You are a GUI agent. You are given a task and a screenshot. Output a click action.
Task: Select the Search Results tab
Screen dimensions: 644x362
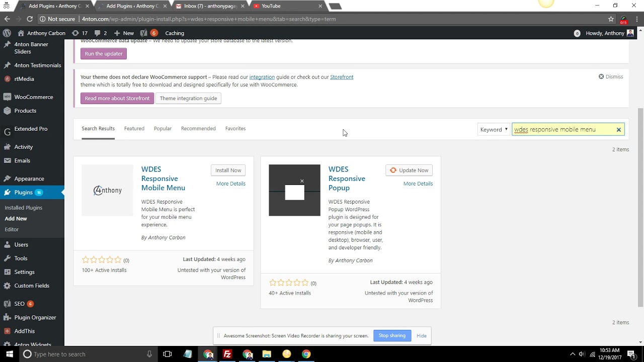pos(98,129)
